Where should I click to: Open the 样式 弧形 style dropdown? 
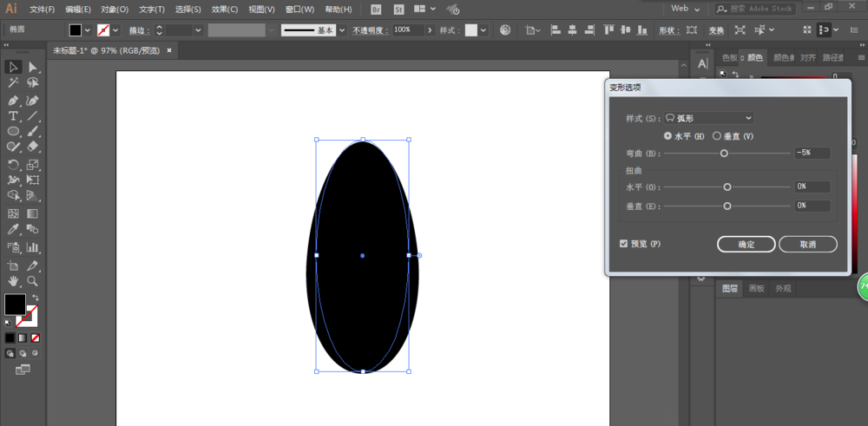point(709,118)
